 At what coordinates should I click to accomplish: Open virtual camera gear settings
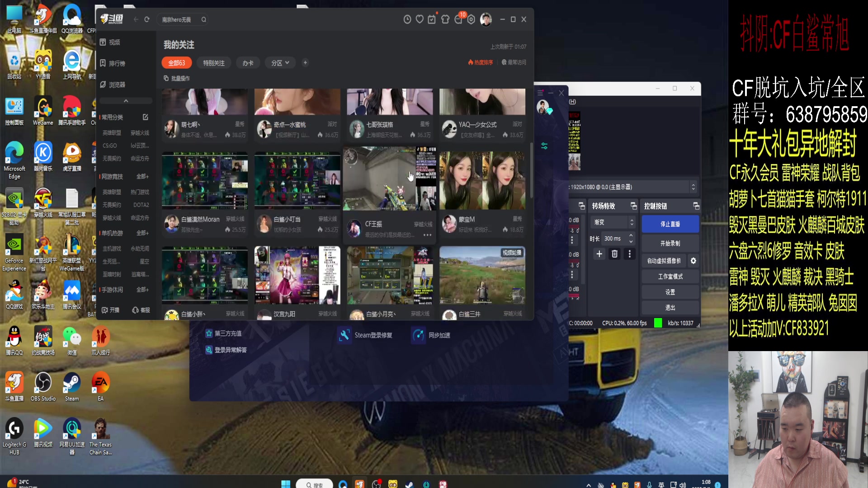693,261
